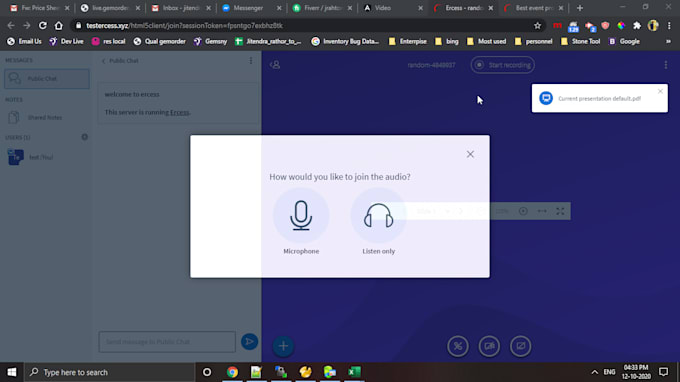The image size is (680, 382).
Task: Open manage users gear icon
Action: 85,137
